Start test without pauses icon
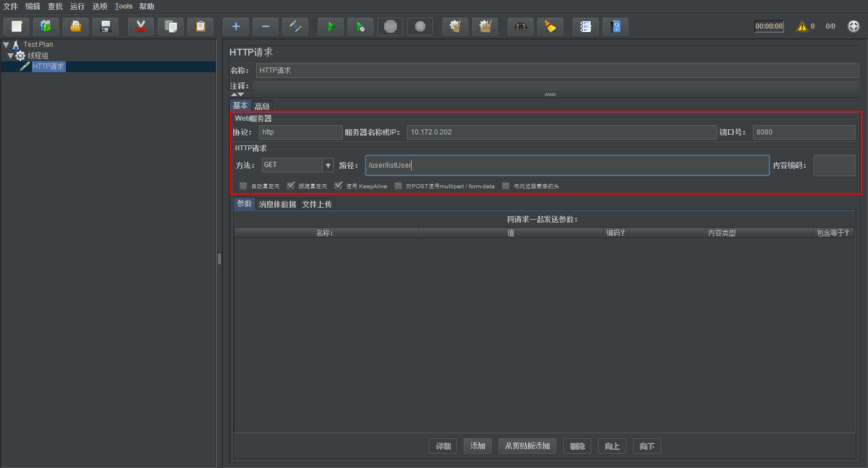 (360, 26)
